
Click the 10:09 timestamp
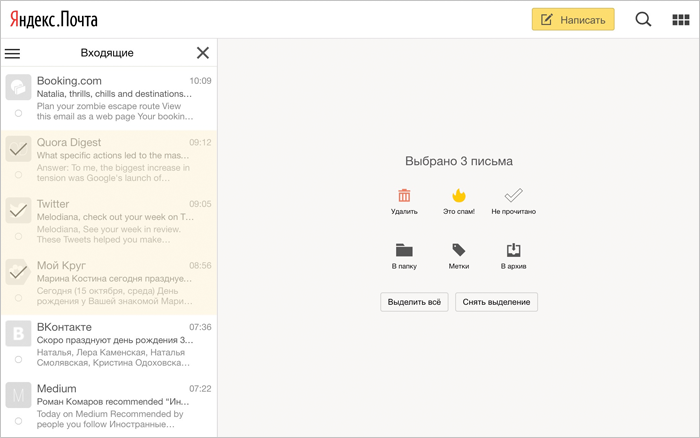click(x=200, y=81)
